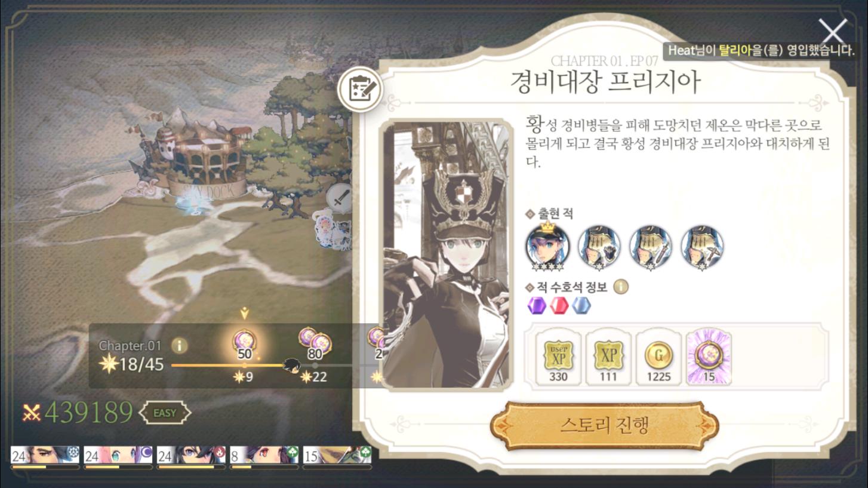Image resolution: width=868 pixels, height=488 pixels.
Task: View the purple orb 15 reward
Action: coord(709,358)
